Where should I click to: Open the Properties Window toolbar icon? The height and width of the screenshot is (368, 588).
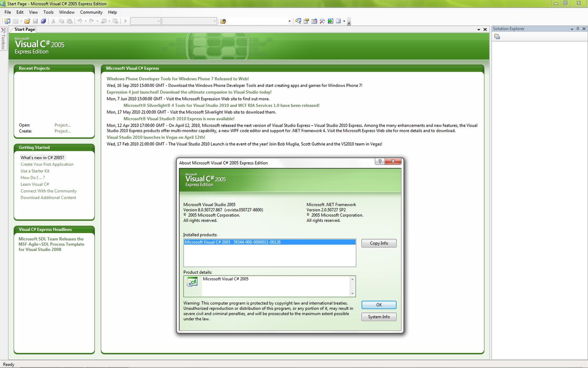[x=306, y=21]
